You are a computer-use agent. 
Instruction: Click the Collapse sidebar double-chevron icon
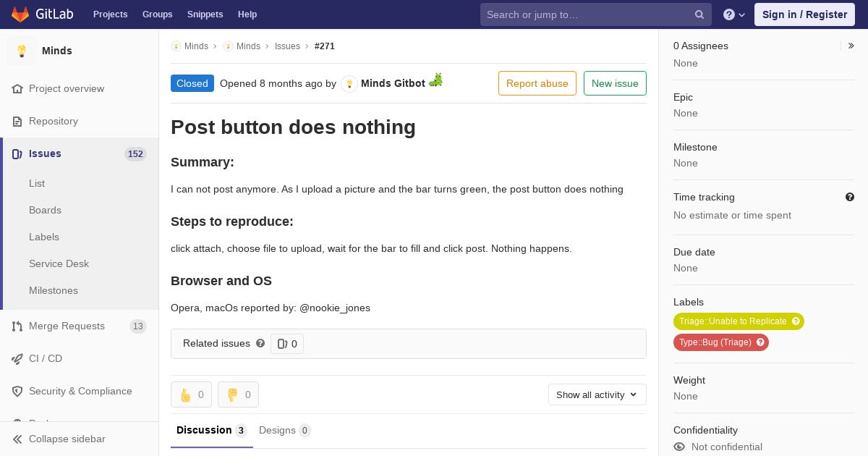pos(17,439)
